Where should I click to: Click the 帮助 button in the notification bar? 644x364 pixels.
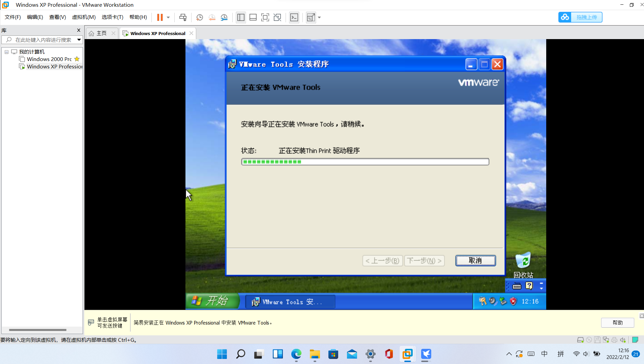coord(618,323)
